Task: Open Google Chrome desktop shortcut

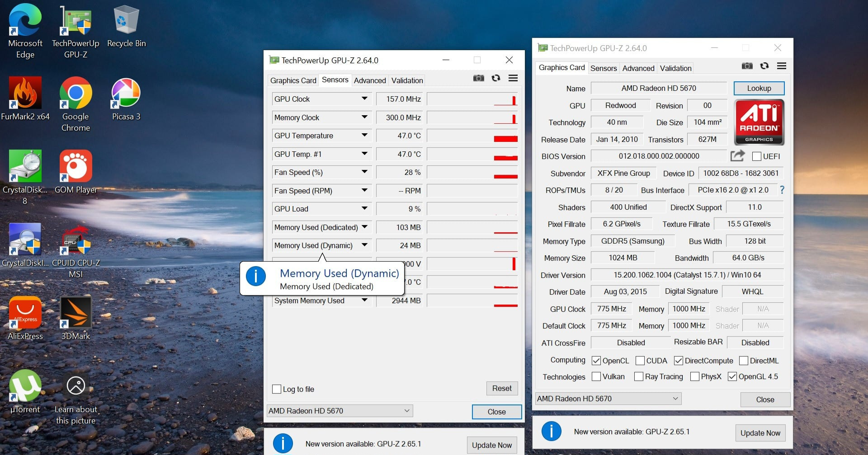Action: (75, 104)
